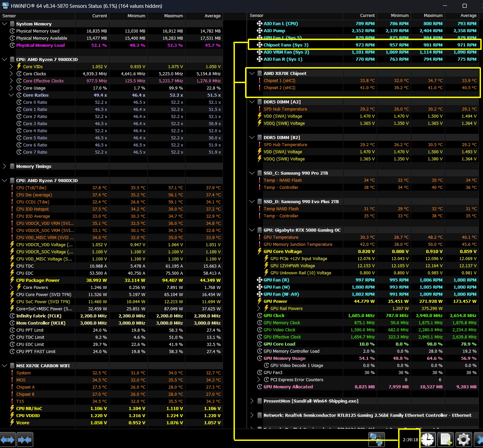The height and width of the screenshot is (448, 483).
Task: Click the chip icon of GPU: Gigabyte RTX 5080
Action: pyautogui.click(x=259, y=230)
